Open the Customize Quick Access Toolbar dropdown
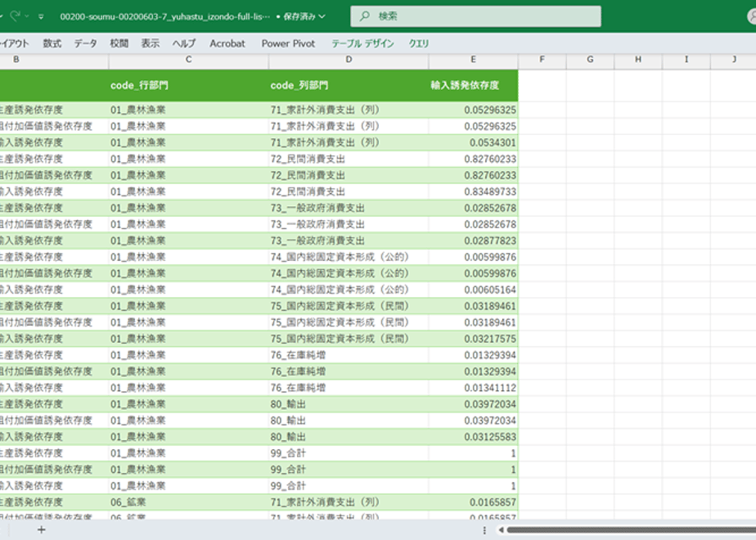This screenshot has width=756, height=540. 41,17
